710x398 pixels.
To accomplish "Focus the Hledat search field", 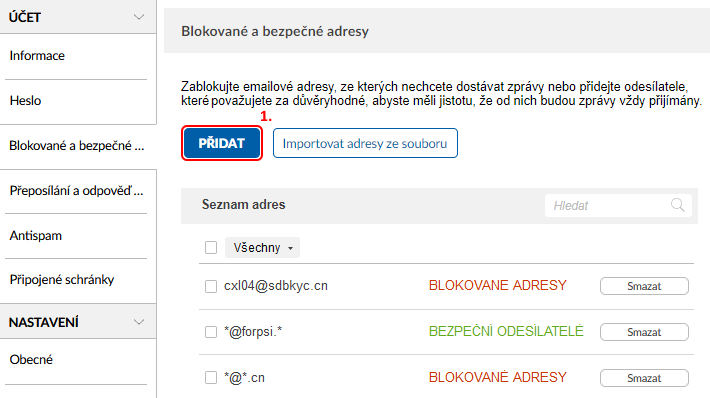I will point(618,206).
